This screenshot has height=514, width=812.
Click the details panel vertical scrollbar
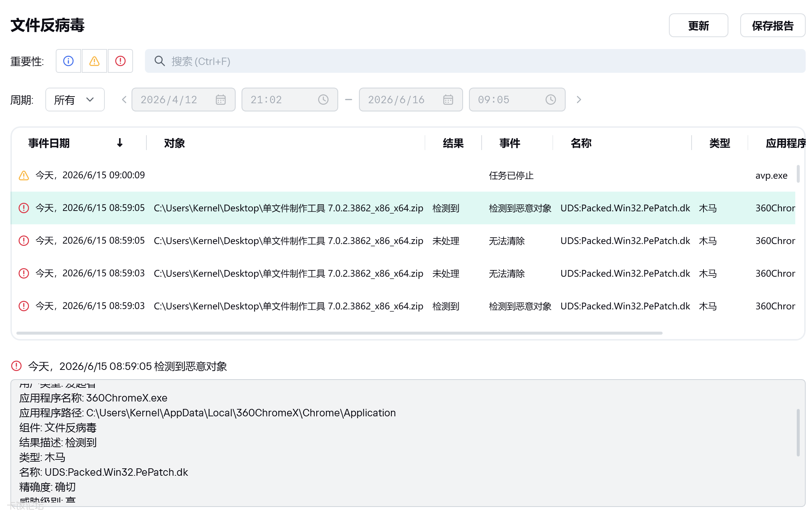(798, 433)
